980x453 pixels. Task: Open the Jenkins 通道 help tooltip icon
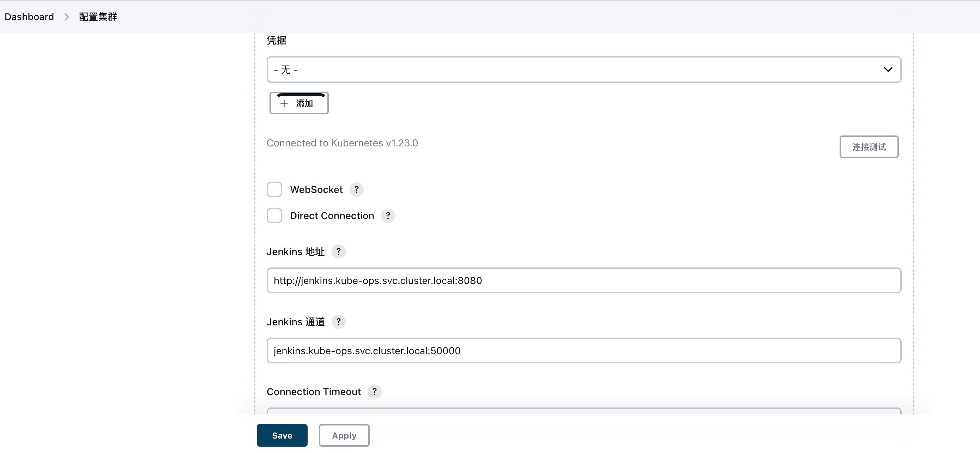(x=339, y=322)
